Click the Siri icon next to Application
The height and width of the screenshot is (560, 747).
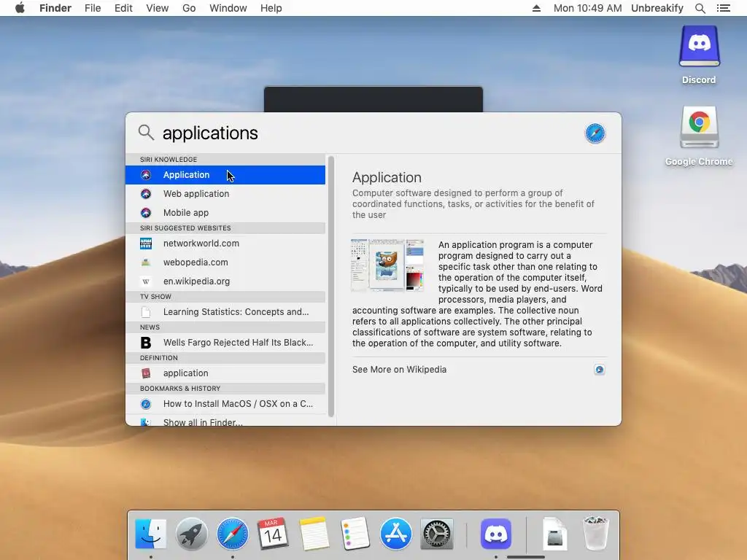pyautogui.click(x=146, y=175)
